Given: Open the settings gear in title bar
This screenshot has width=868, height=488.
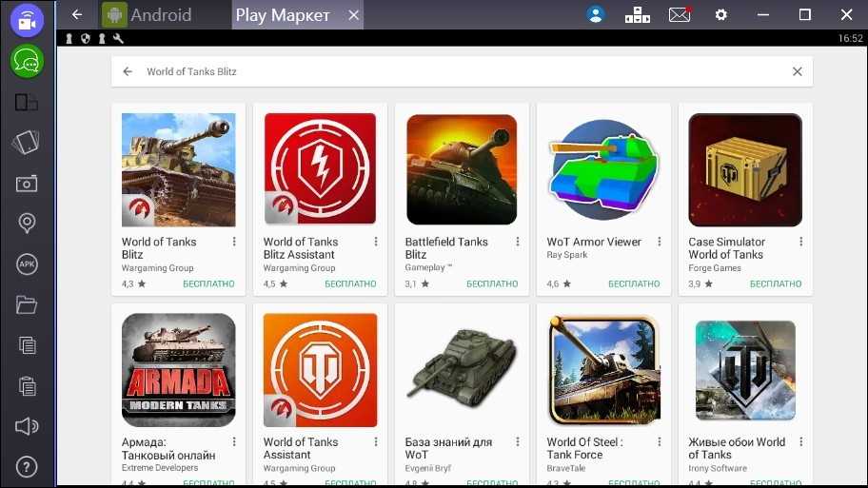Looking at the screenshot, I should point(720,14).
